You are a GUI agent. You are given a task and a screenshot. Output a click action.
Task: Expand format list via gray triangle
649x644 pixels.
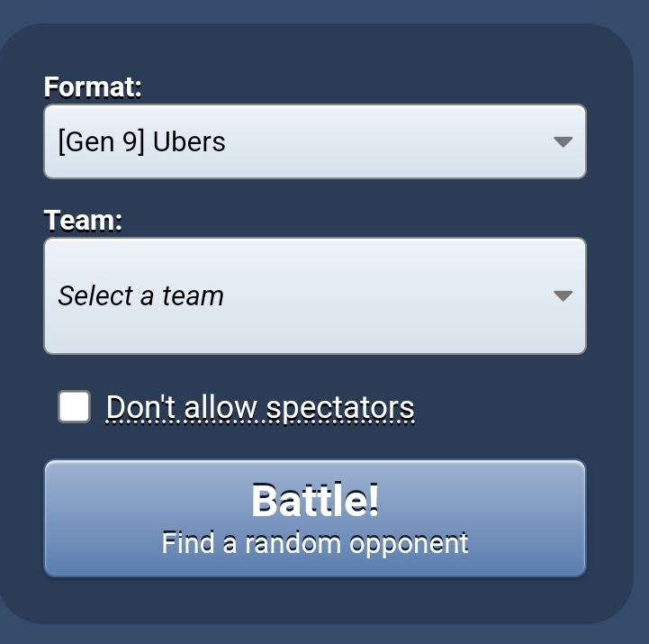click(x=563, y=142)
